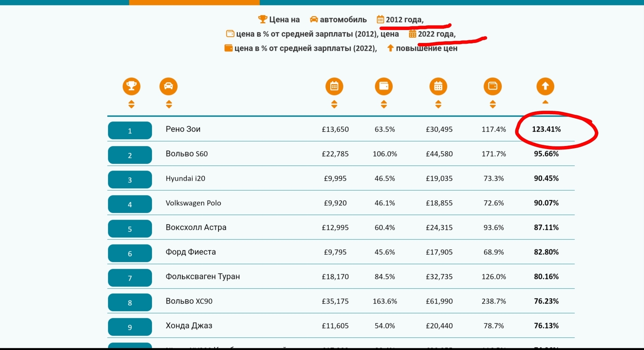Click the 123.41% price increase value
Screen dimensions: 644x350
pos(546,129)
